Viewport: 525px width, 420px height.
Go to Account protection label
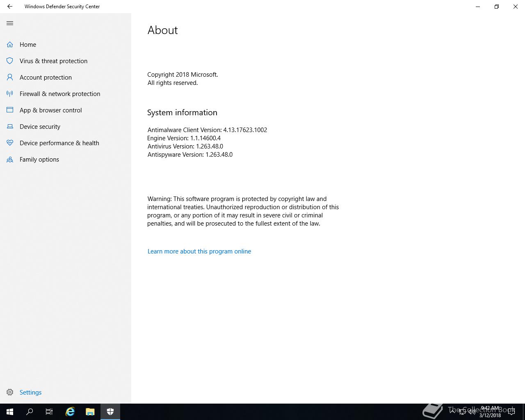[46, 77]
